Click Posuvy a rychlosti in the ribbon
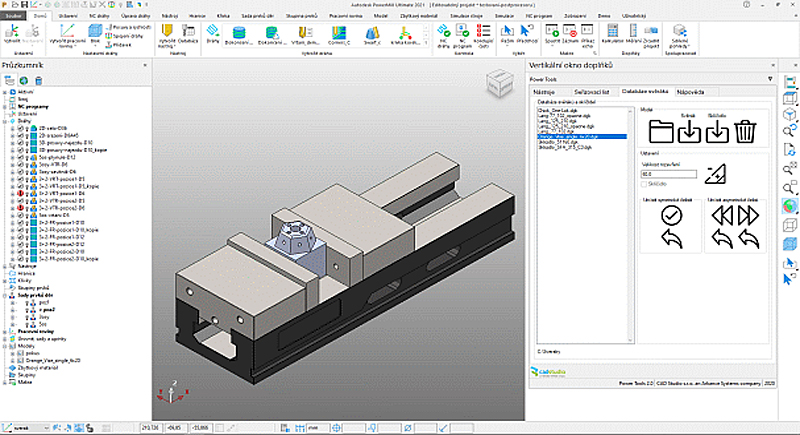Screen dimensions: 800x435 [x=129, y=27]
